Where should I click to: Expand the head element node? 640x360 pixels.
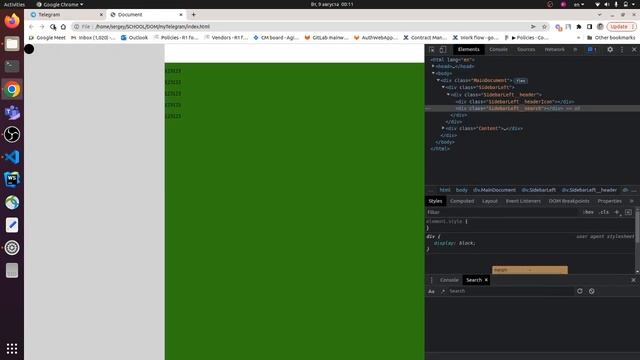[433, 67]
